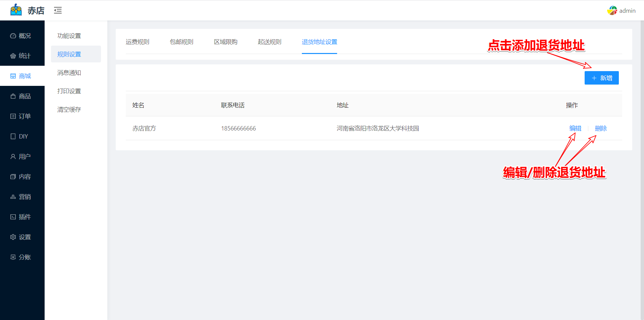Click the 用户 menu label
The image size is (644, 320).
tap(25, 157)
